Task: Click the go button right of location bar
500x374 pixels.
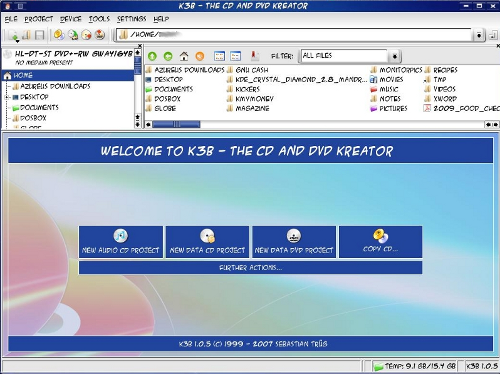Action: [493, 35]
